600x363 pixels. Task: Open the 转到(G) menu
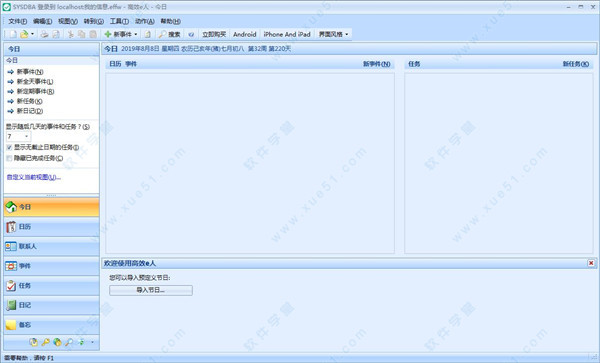tap(94, 21)
